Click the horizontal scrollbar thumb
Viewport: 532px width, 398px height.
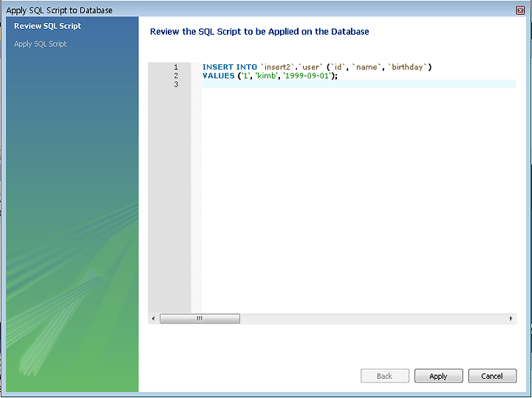click(199, 319)
